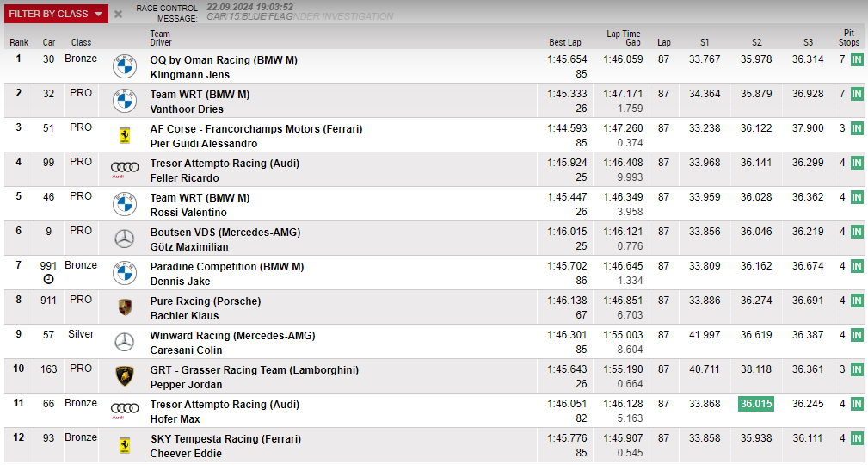Click the S3 column header
The height and width of the screenshot is (465, 868).
tap(808, 42)
